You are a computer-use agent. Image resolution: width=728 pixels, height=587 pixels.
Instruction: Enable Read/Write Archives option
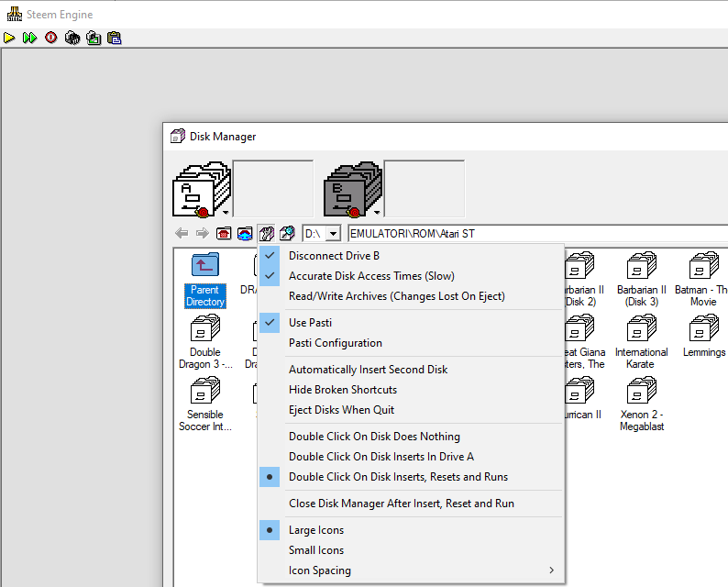point(411,296)
